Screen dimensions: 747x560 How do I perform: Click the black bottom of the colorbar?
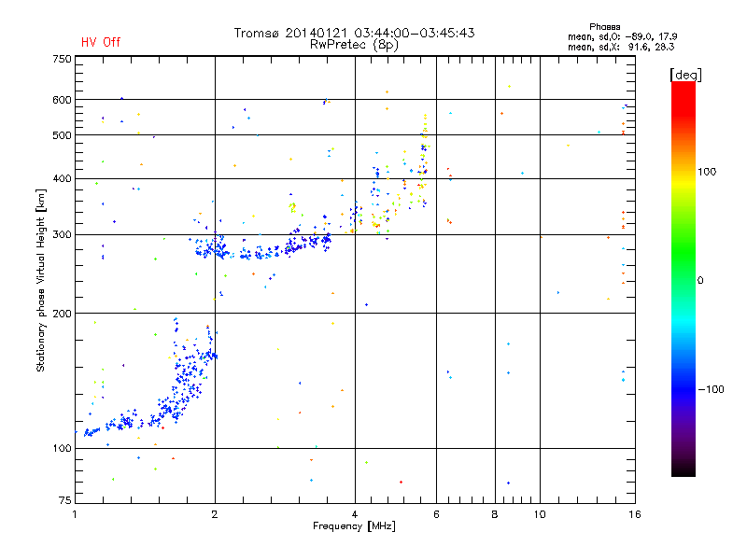tap(684, 469)
